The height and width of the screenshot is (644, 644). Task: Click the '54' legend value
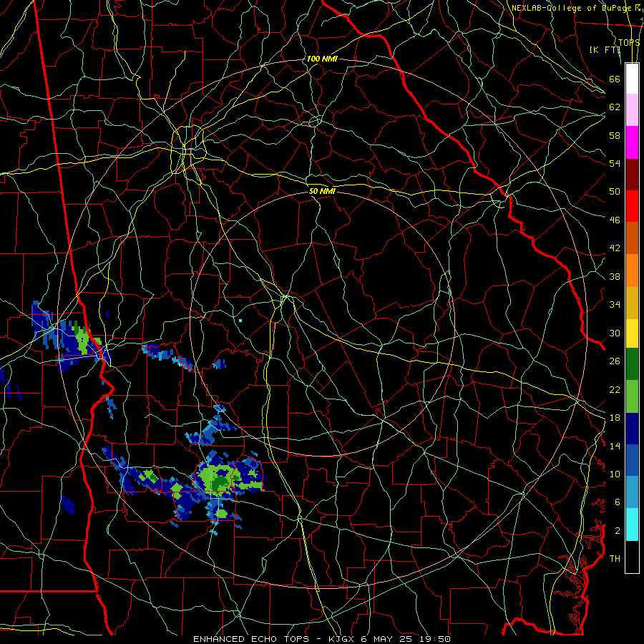(615, 163)
